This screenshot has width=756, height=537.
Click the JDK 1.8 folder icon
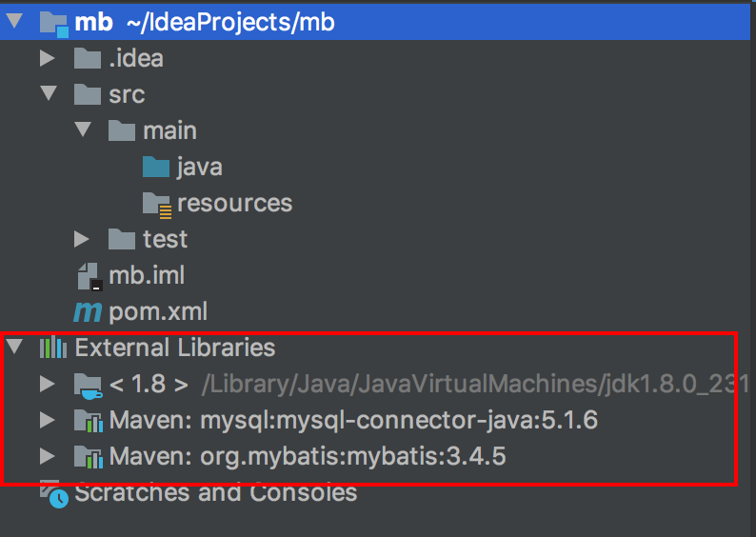88,386
